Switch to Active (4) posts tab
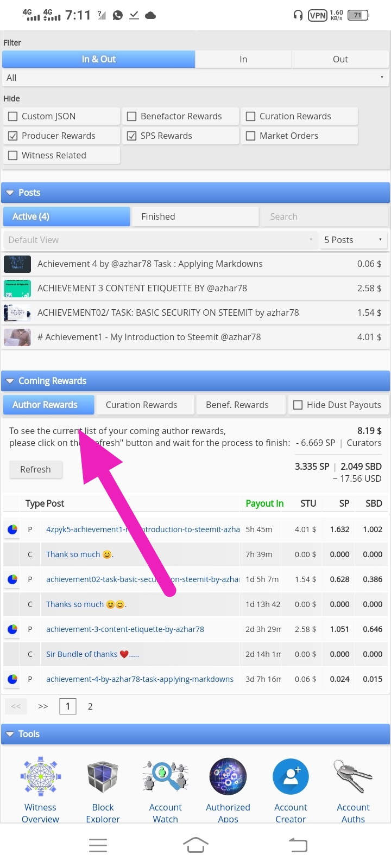The width and height of the screenshot is (391, 868). pos(67,216)
